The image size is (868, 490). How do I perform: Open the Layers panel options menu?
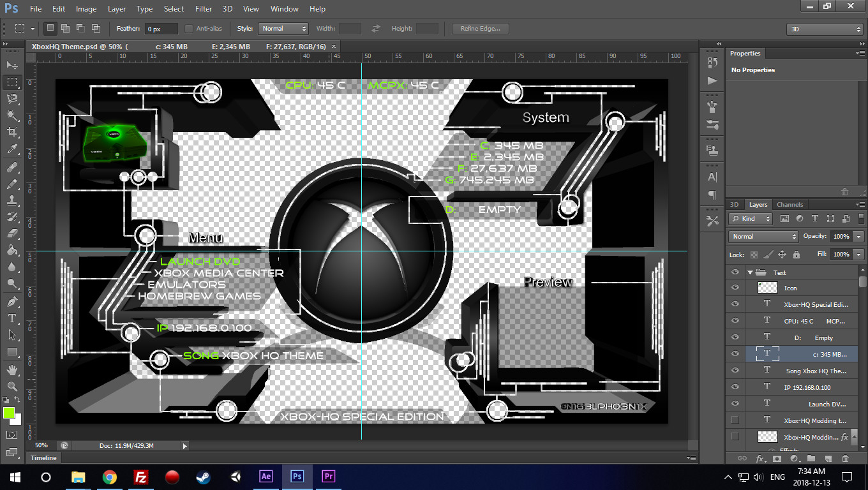[860, 205]
